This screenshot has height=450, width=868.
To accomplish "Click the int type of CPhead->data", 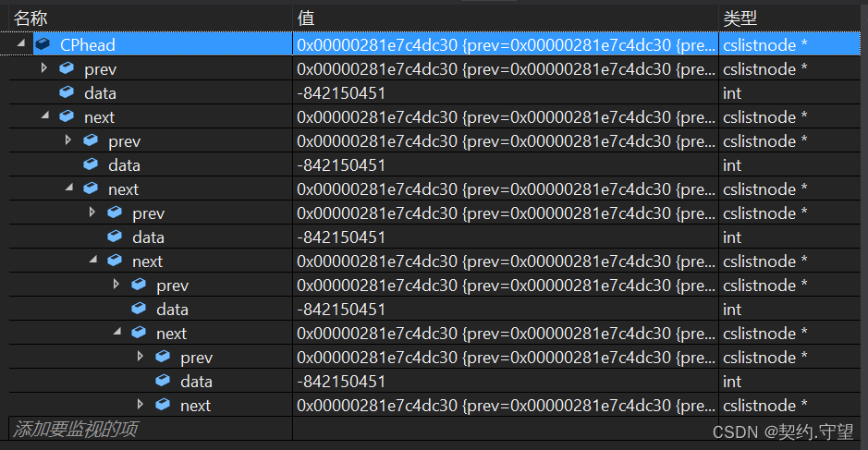I will [732, 93].
